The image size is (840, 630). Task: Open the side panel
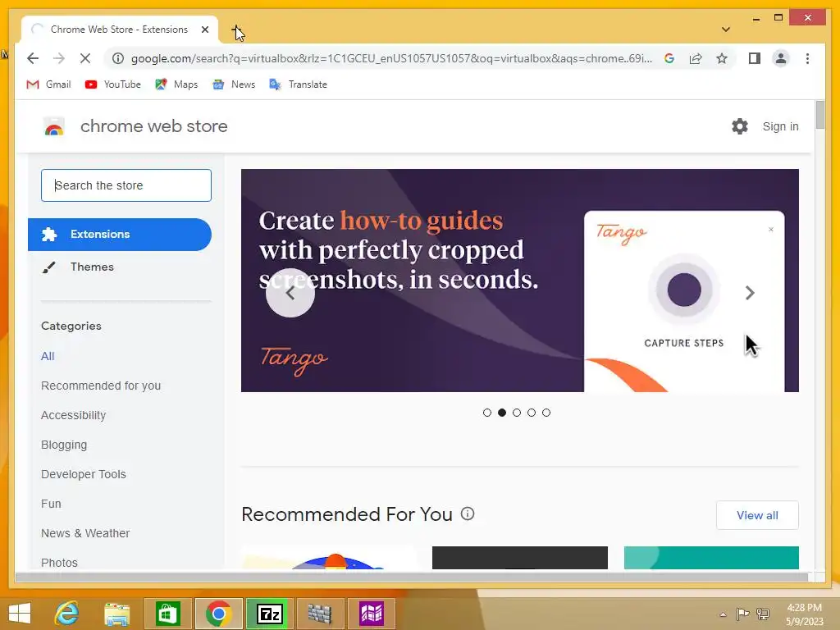(755, 58)
